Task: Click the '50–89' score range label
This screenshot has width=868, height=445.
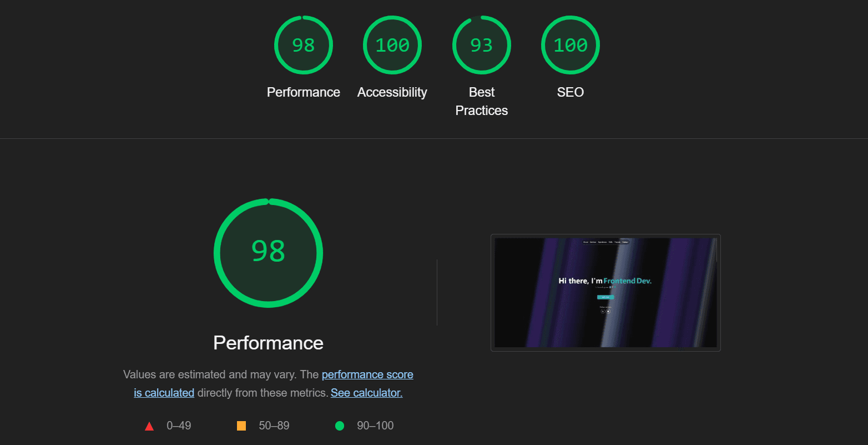Action: tap(274, 426)
